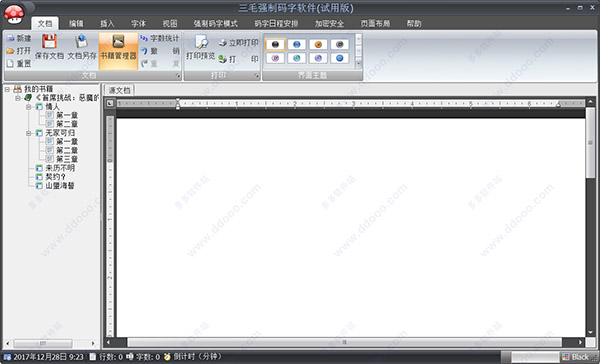Image resolution: width=600 pixels, height=364 pixels.
Task: Click the 打开 open file button
Action: [x=19, y=51]
